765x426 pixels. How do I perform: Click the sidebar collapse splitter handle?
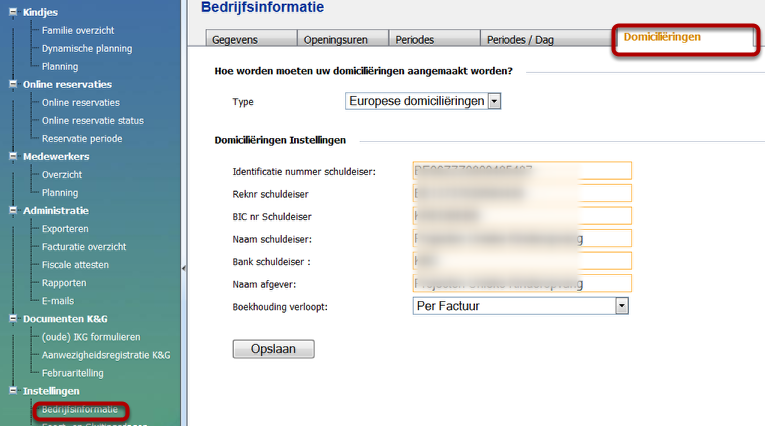pyautogui.click(x=183, y=267)
